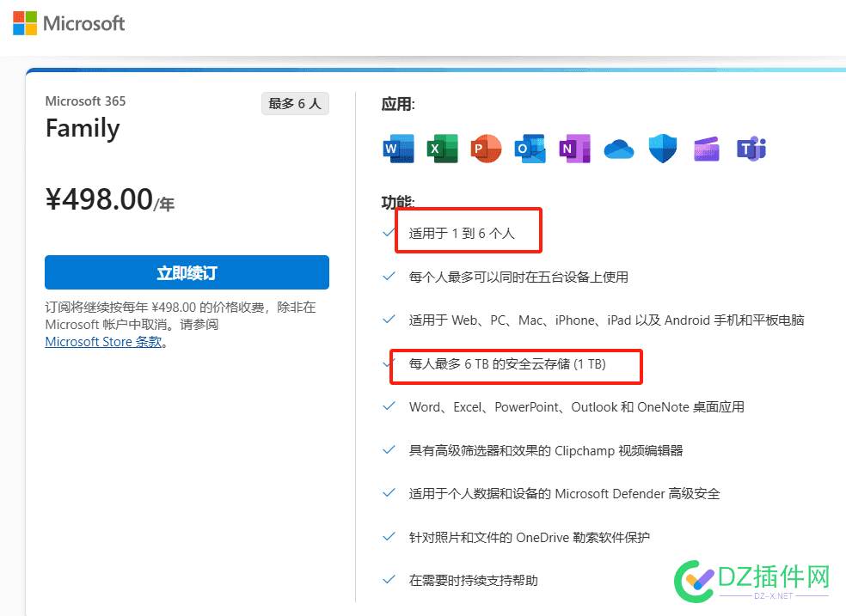
Task: Click the Family plan title
Action: (x=83, y=129)
